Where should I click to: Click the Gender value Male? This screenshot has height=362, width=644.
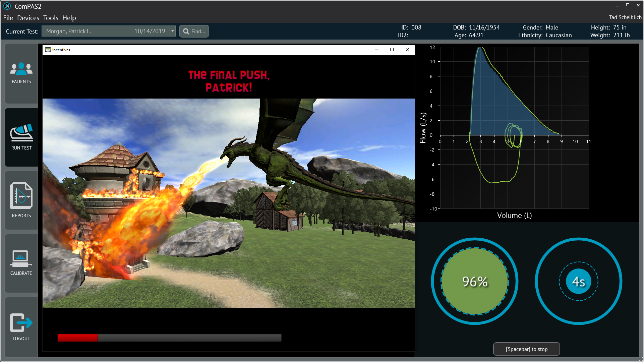coord(552,27)
